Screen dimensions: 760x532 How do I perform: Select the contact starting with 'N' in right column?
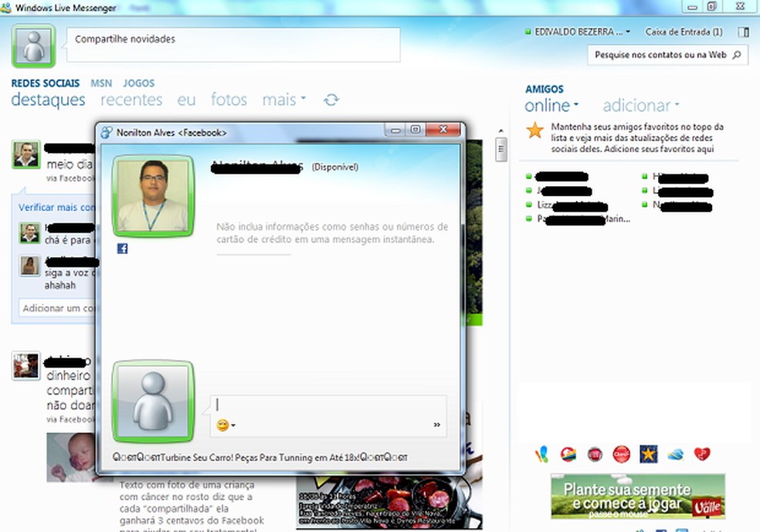[x=677, y=205]
